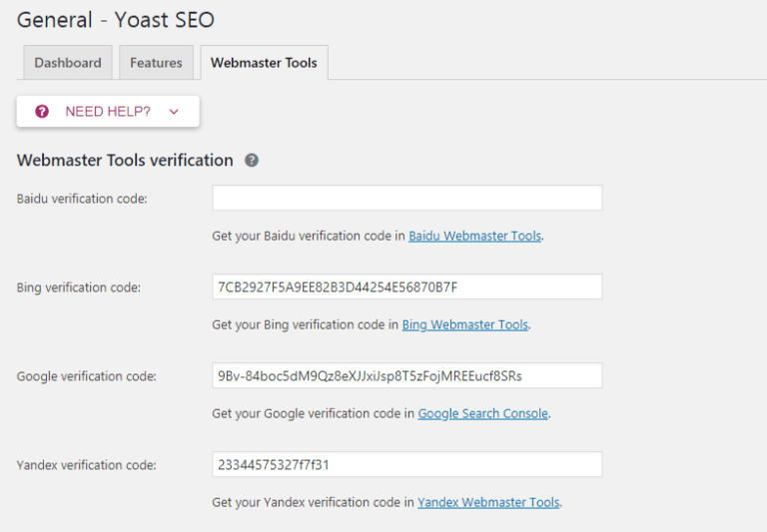Click the Webmaster Tools verification help icon
Screen dimensions: 767x532
pos(252,161)
